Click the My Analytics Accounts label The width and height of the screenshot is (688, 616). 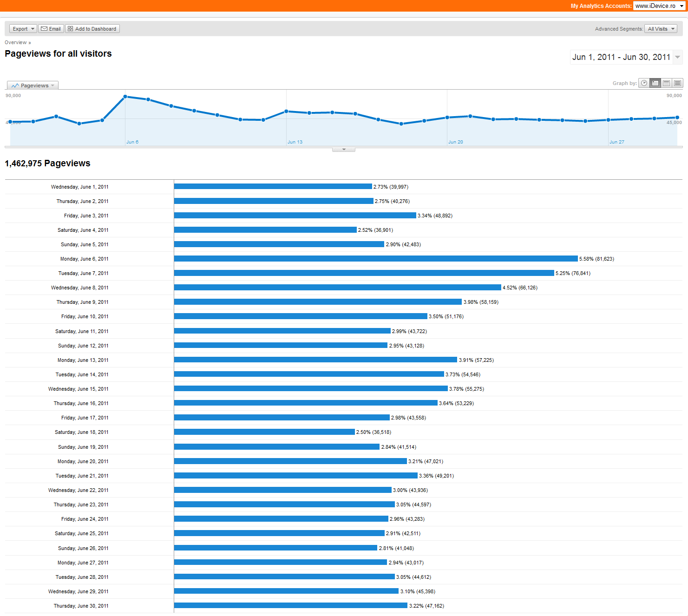[x=601, y=6]
